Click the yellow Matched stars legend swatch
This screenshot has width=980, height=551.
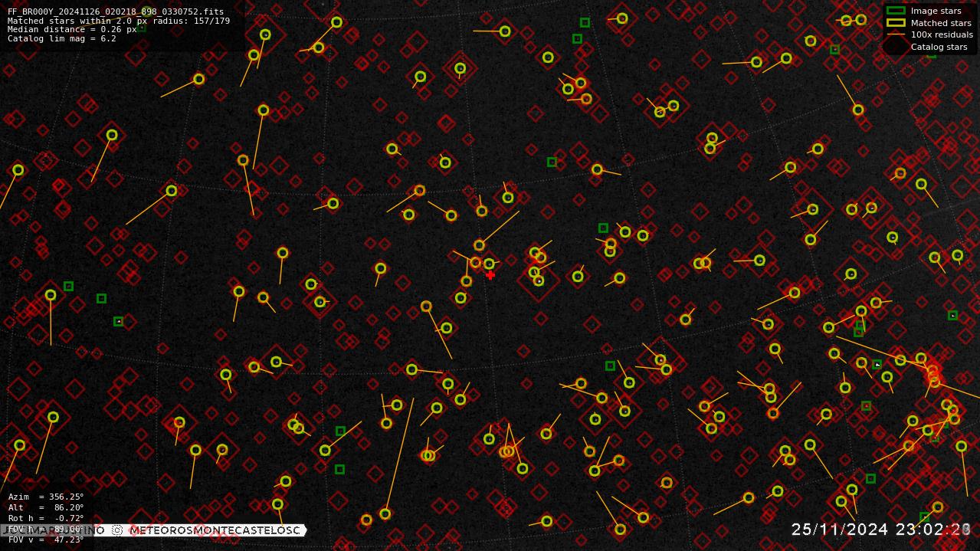896,23
